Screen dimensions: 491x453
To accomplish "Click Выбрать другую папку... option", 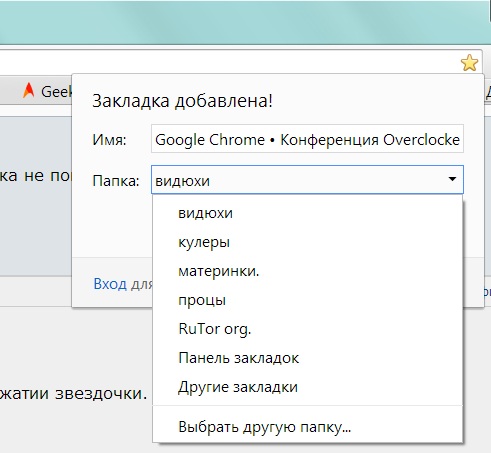I will click(x=307, y=427).
